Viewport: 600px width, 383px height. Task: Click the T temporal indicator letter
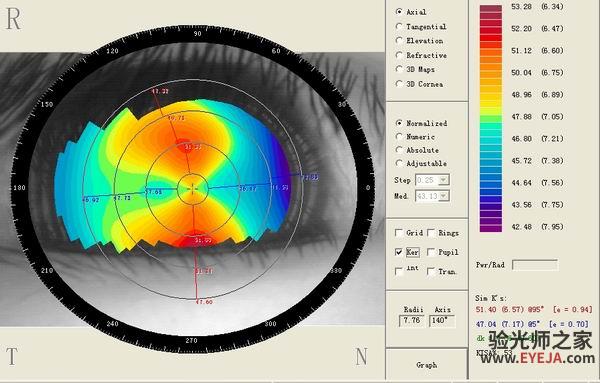click(x=11, y=356)
